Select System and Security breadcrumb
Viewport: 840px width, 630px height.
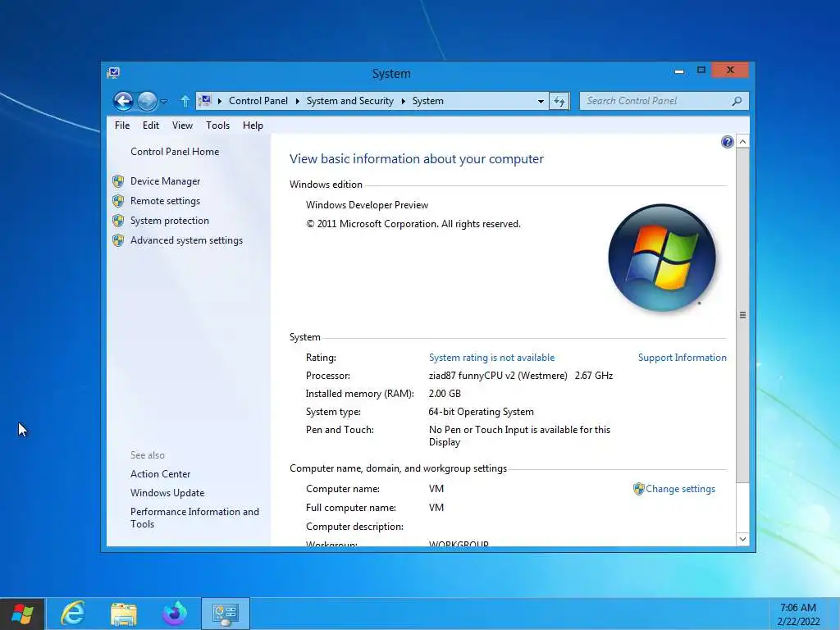[x=349, y=101]
